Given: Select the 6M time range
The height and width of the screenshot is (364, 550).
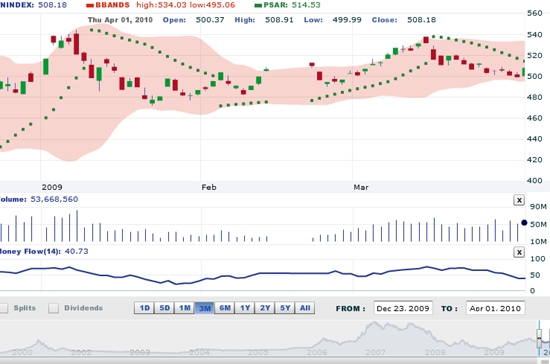Looking at the screenshot, I should (225, 308).
